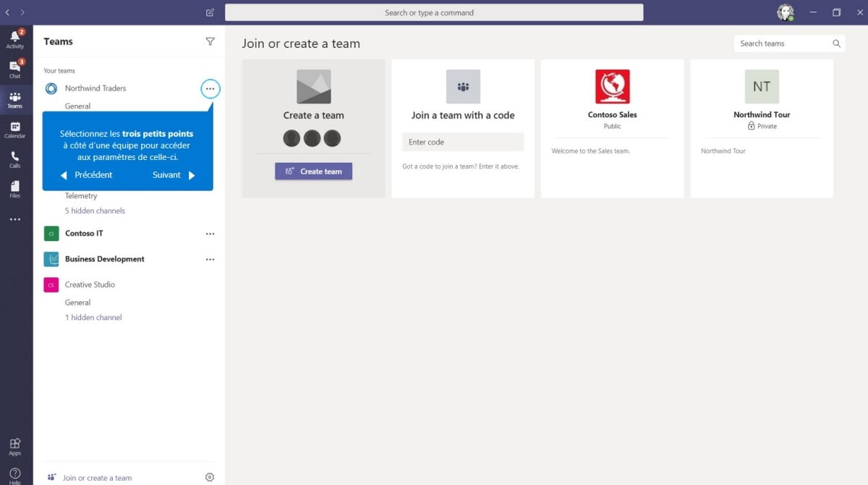Screen dimensions: 868x485
Task: Open the Northwind Tour team card
Action: 762,128
